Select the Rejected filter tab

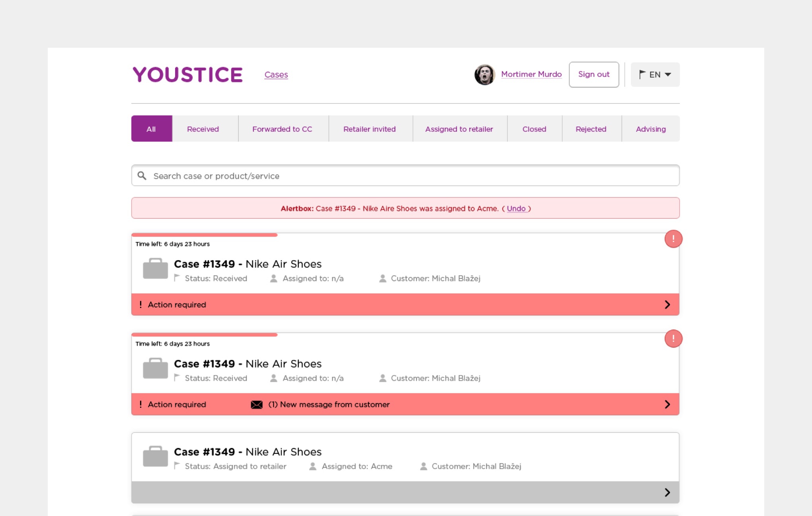pyautogui.click(x=591, y=129)
